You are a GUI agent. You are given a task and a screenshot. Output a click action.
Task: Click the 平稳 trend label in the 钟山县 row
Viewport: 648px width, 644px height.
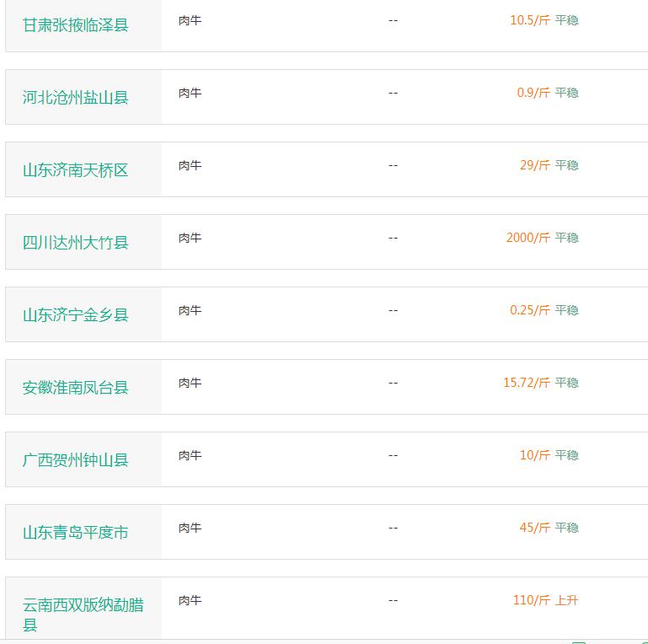click(x=566, y=455)
